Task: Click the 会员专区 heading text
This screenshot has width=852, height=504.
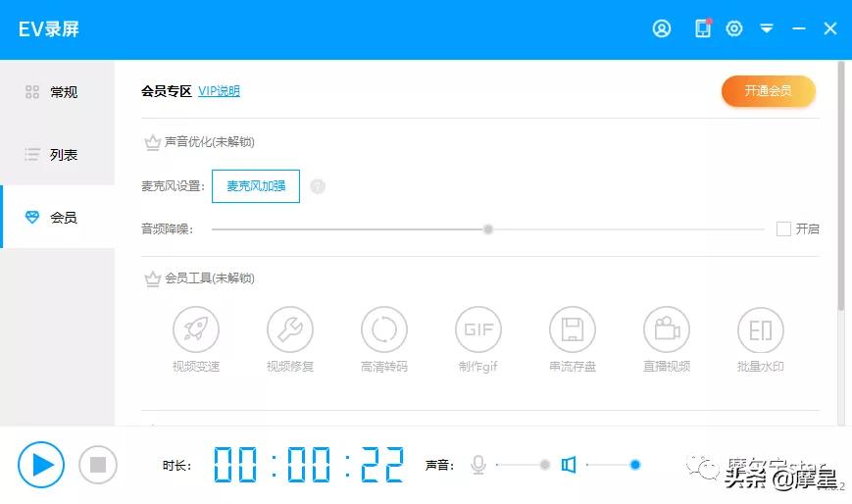Action: tap(167, 91)
